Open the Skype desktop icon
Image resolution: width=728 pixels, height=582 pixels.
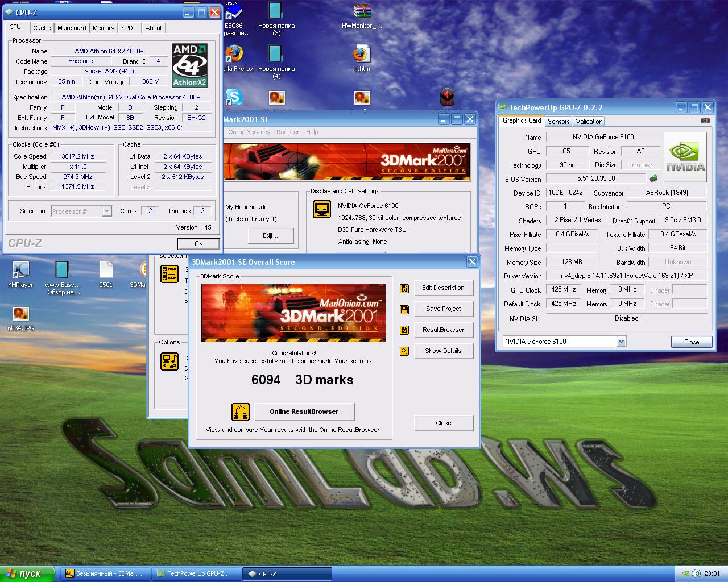[233, 98]
